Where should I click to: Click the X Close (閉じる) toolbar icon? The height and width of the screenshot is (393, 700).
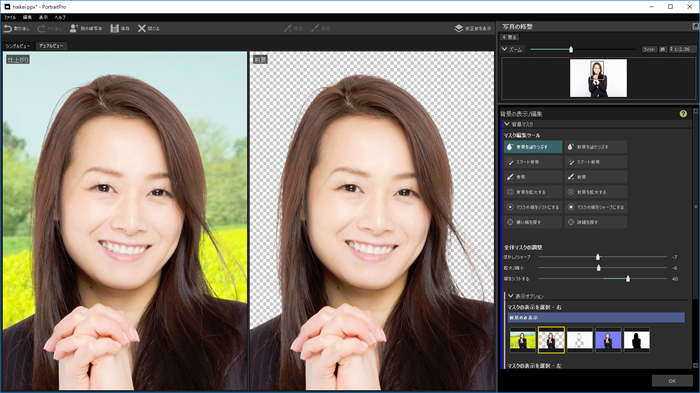point(142,28)
